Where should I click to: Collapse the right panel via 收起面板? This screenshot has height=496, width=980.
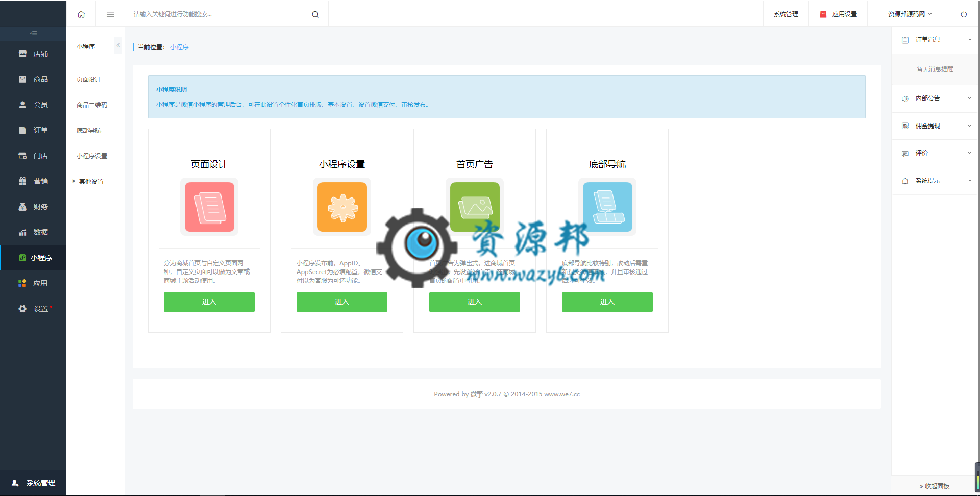click(x=935, y=486)
